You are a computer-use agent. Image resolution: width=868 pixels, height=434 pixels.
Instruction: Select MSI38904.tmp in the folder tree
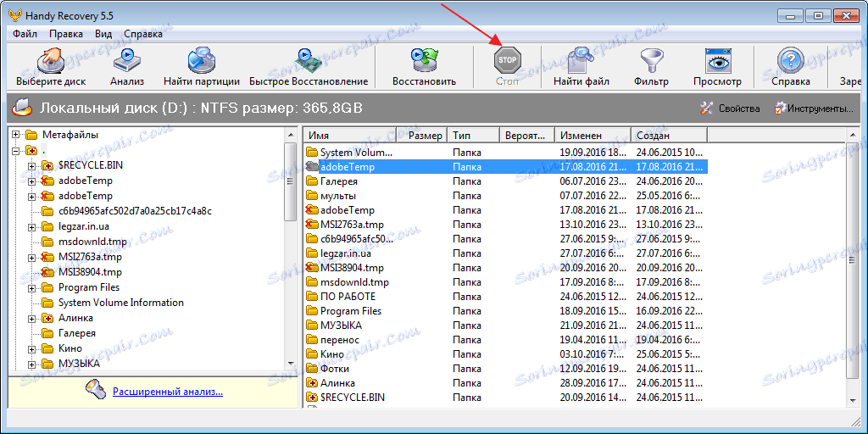[90, 272]
